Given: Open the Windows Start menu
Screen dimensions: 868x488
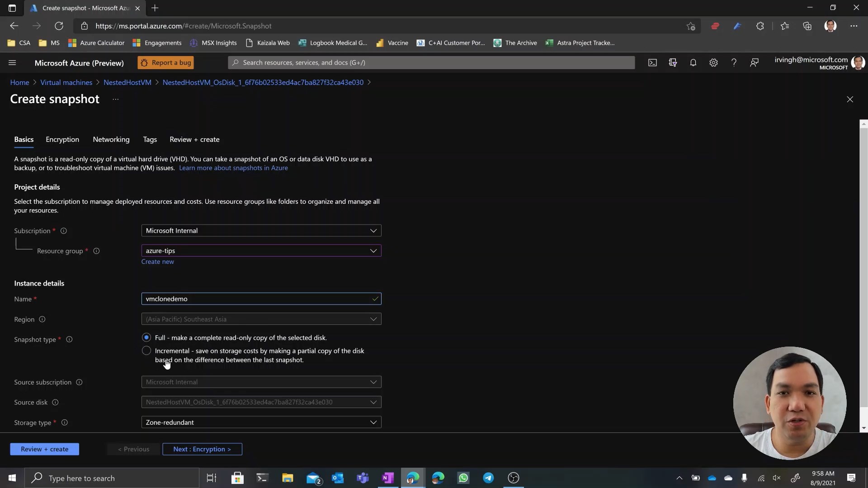Looking at the screenshot, I should click(x=12, y=478).
